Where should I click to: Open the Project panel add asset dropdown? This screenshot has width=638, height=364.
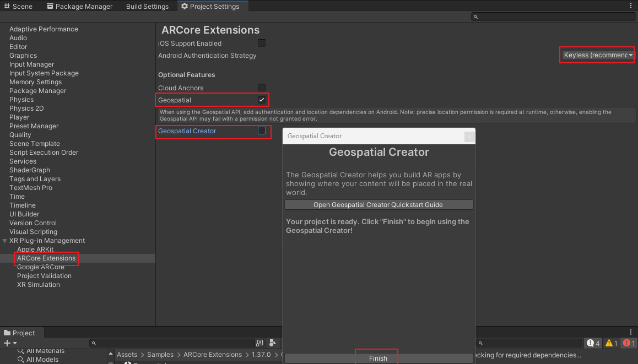pyautogui.click(x=10, y=343)
